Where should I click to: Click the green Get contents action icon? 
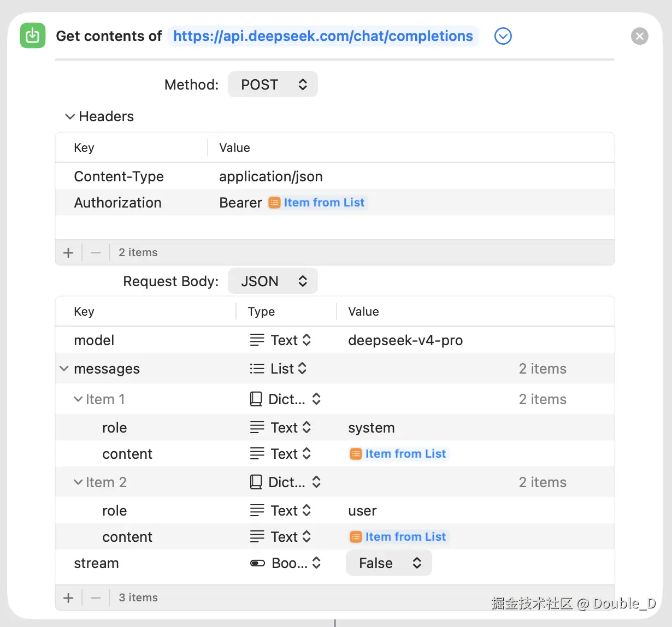[x=33, y=36]
